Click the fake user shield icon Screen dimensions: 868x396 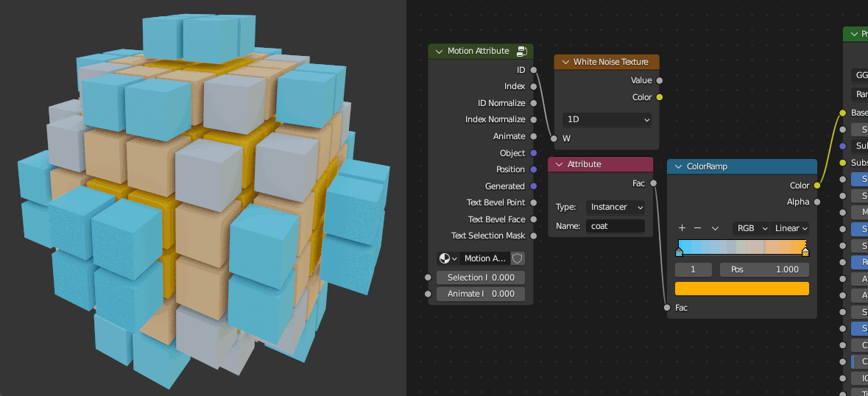tap(517, 258)
